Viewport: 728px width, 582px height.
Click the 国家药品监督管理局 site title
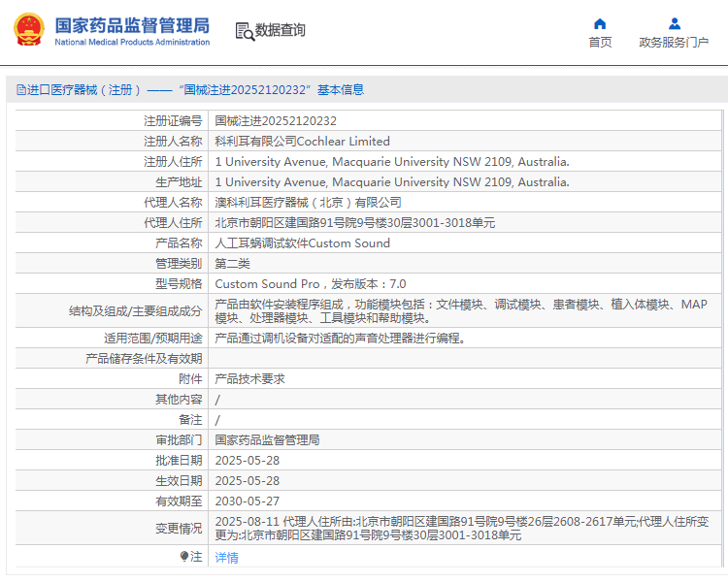132,24
